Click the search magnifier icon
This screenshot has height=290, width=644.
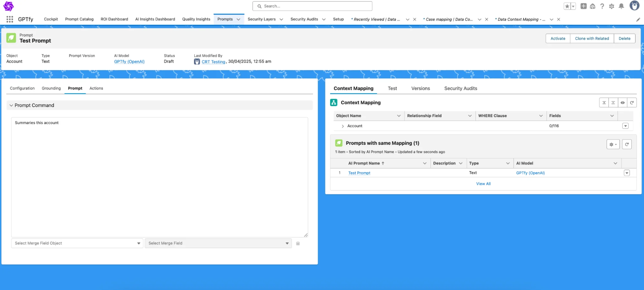pyautogui.click(x=259, y=6)
